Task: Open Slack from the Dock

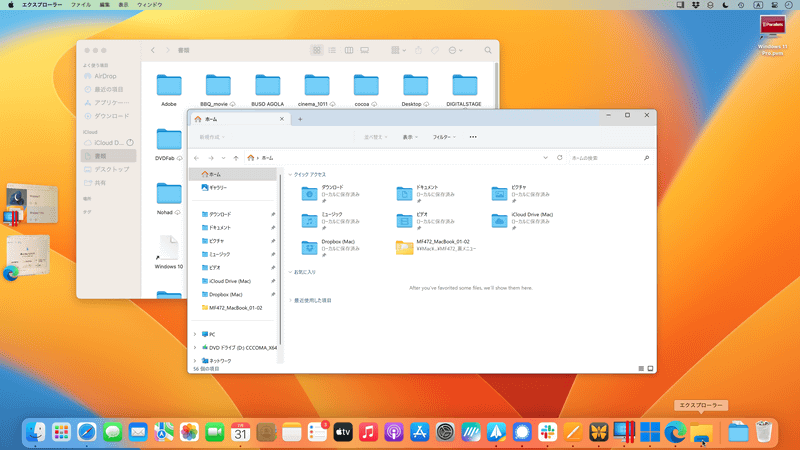Action: (x=547, y=432)
